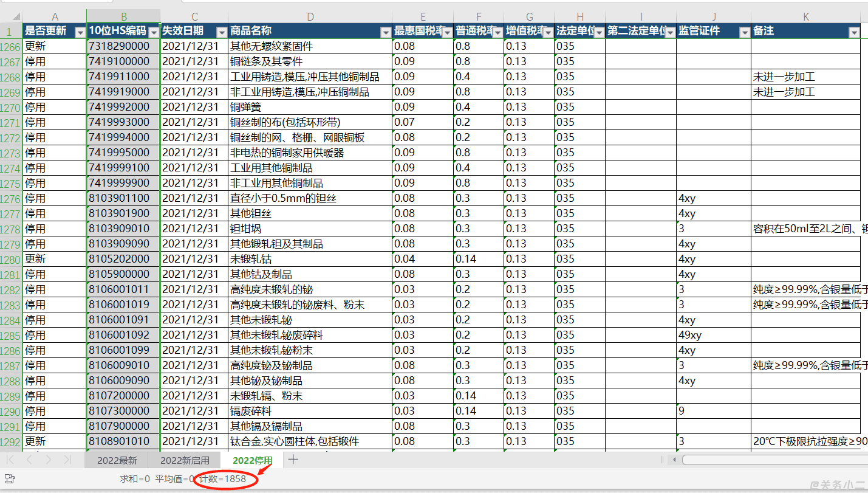Screen dimensions: 868x493
Task: Switch to the 2022新启用 sheet tab
Action: click(x=185, y=460)
